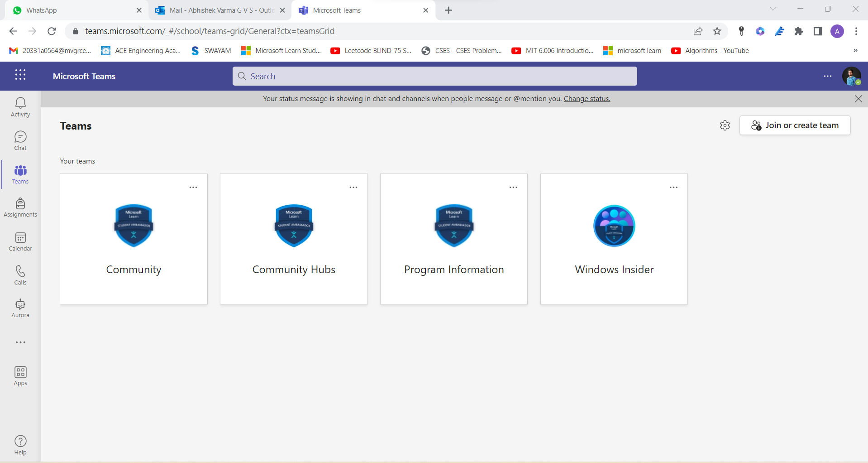
Task: Select the Calls icon
Action: pyautogui.click(x=20, y=275)
